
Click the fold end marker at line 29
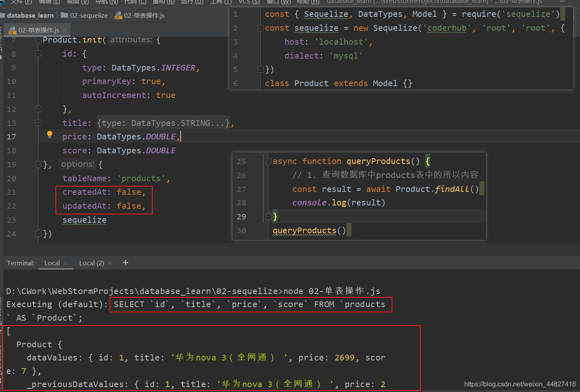tap(268, 216)
